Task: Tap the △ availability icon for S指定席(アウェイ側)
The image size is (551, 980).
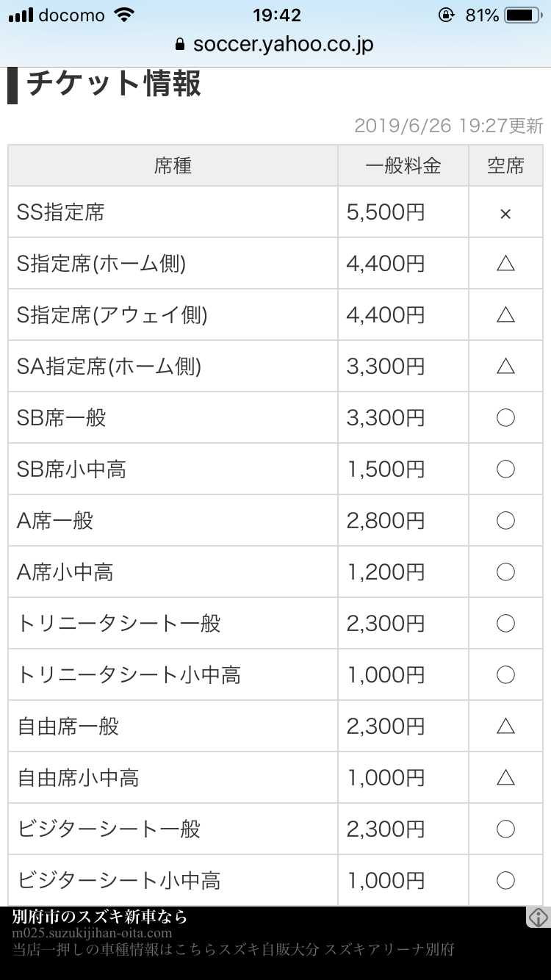Action: click(505, 315)
